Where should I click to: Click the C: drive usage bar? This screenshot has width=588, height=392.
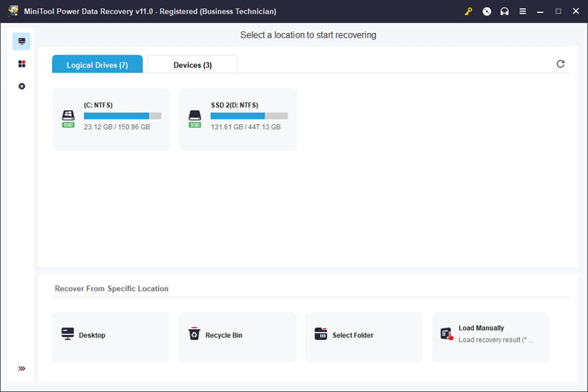pos(122,116)
